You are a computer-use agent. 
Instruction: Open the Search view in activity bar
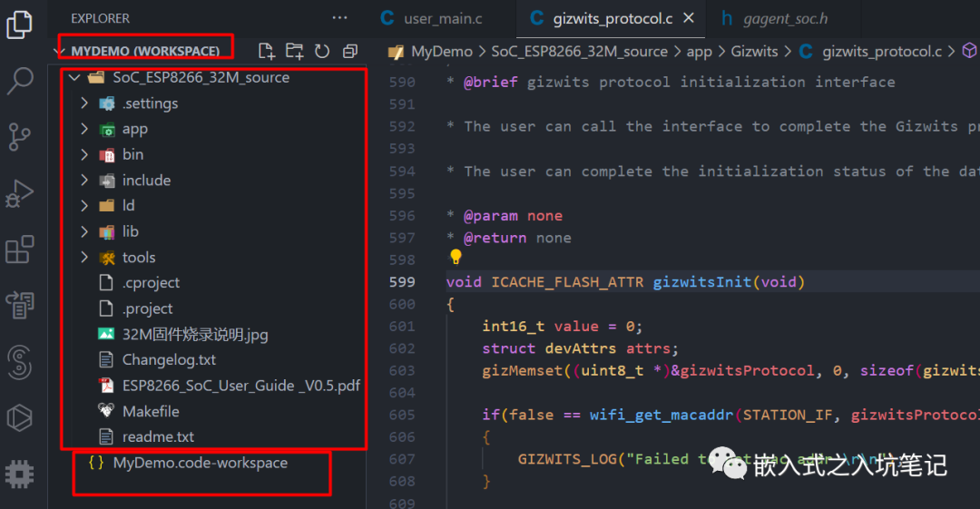19,81
